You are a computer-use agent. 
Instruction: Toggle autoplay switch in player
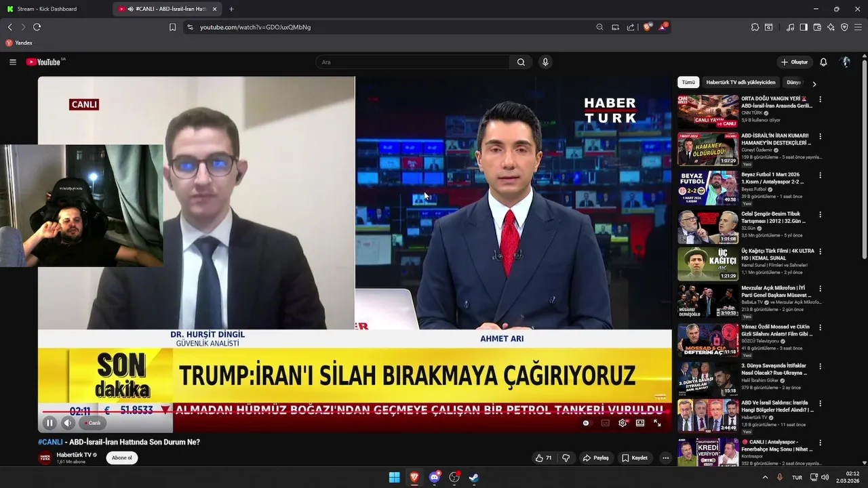(x=587, y=423)
